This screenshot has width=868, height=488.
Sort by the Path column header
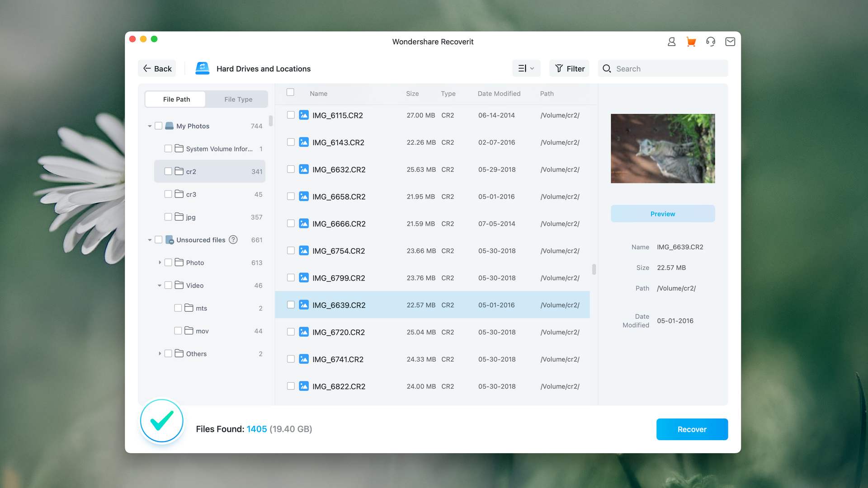(547, 94)
